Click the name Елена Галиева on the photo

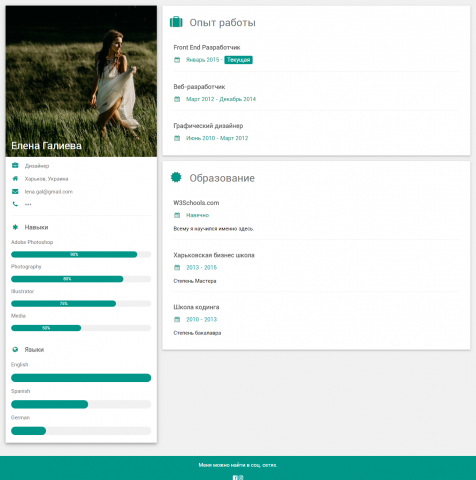pyautogui.click(x=46, y=146)
